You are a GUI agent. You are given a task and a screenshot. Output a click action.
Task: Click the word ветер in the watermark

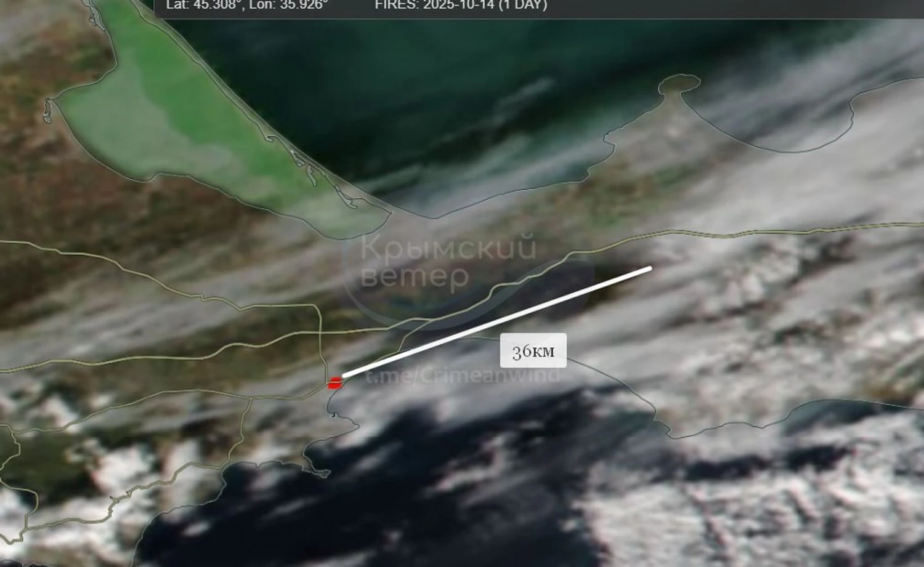pyautogui.click(x=414, y=276)
